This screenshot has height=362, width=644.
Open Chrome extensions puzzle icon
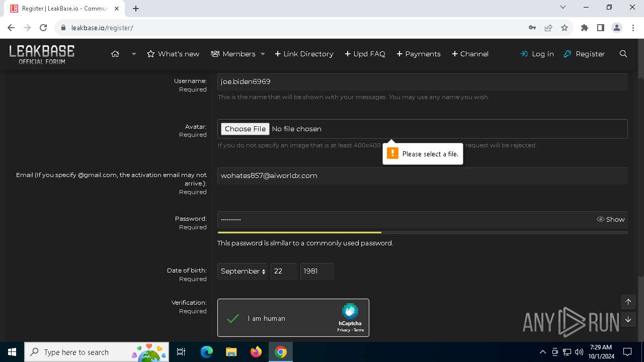coord(585,28)
